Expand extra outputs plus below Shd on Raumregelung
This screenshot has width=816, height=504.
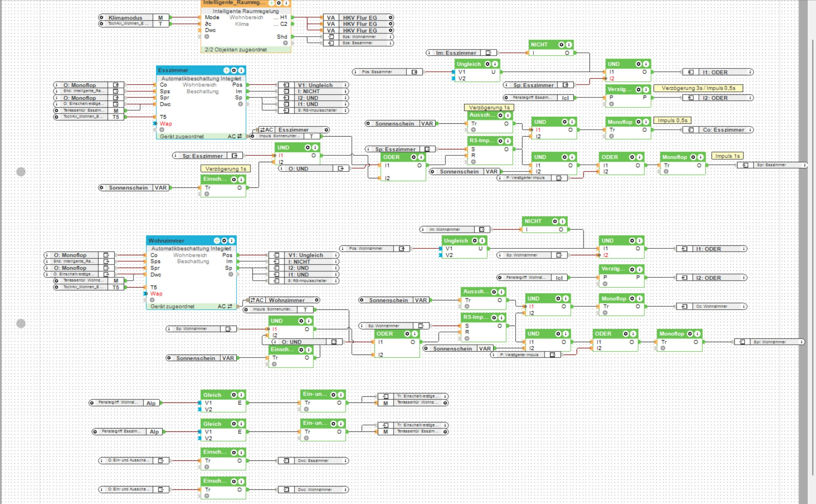click(x=285, y=43)
